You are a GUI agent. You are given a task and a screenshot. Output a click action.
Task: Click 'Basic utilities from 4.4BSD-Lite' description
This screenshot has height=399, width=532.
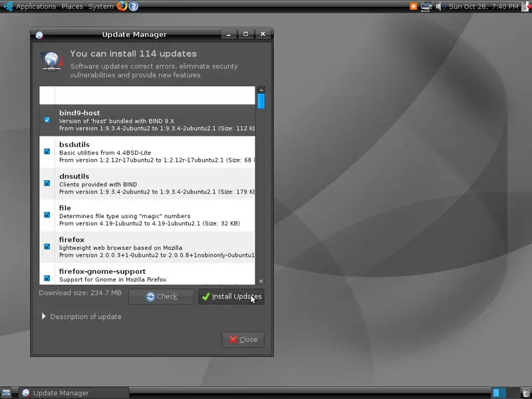105,153
